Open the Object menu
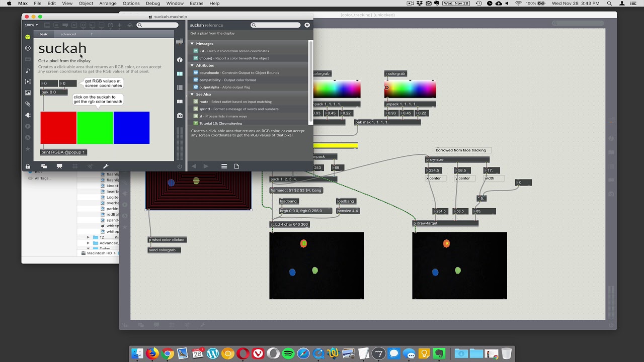The width and height of the screenshot is (644, 362). (86, 4)
